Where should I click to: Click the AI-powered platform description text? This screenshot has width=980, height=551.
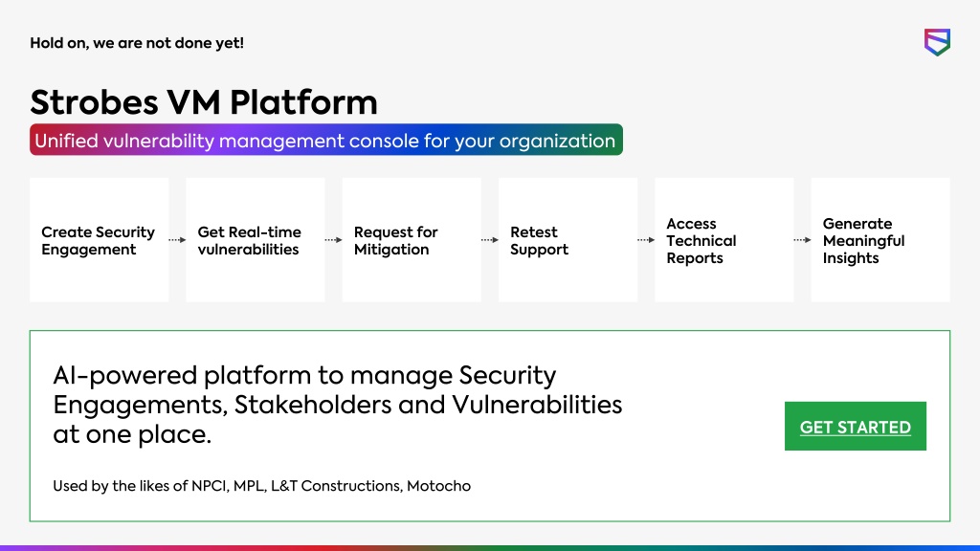(338, 405)
